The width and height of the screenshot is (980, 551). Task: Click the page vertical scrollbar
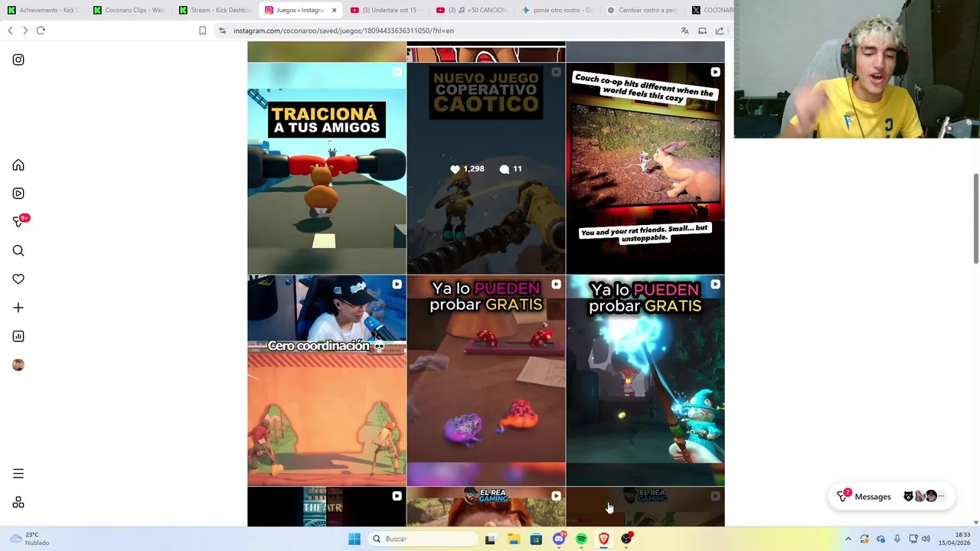pos(975,218)
